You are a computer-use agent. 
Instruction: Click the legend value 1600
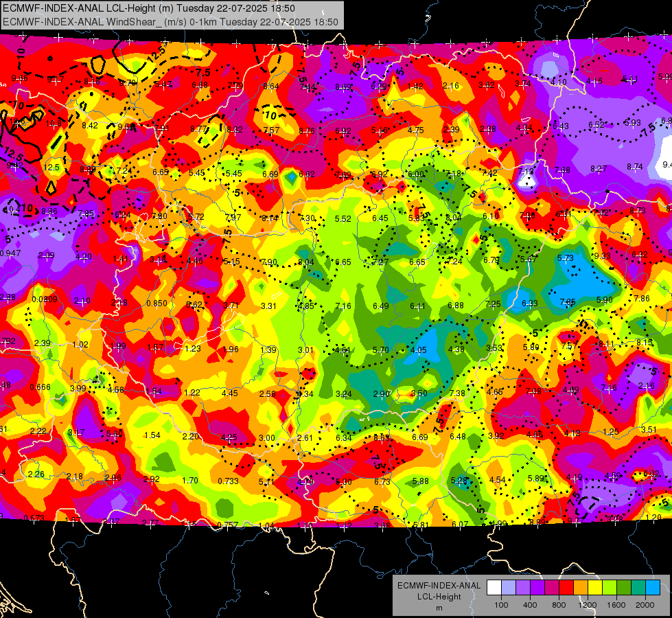(x=616, y=605)
